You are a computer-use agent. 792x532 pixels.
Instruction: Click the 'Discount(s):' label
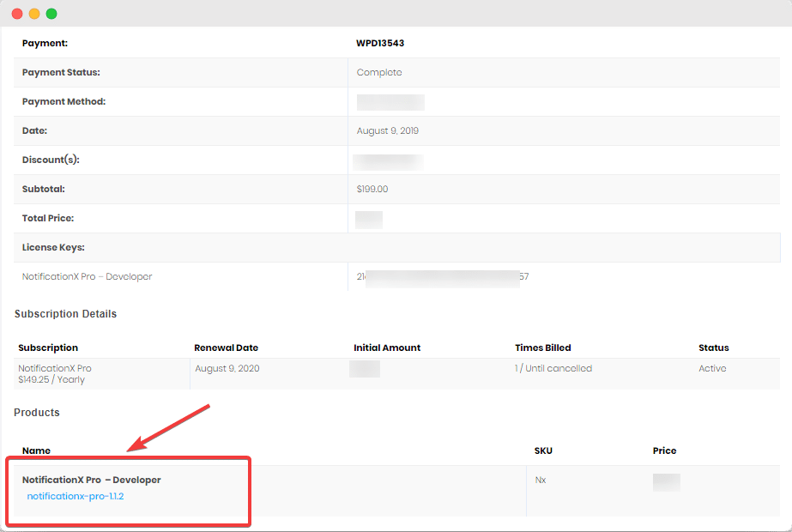51,160
